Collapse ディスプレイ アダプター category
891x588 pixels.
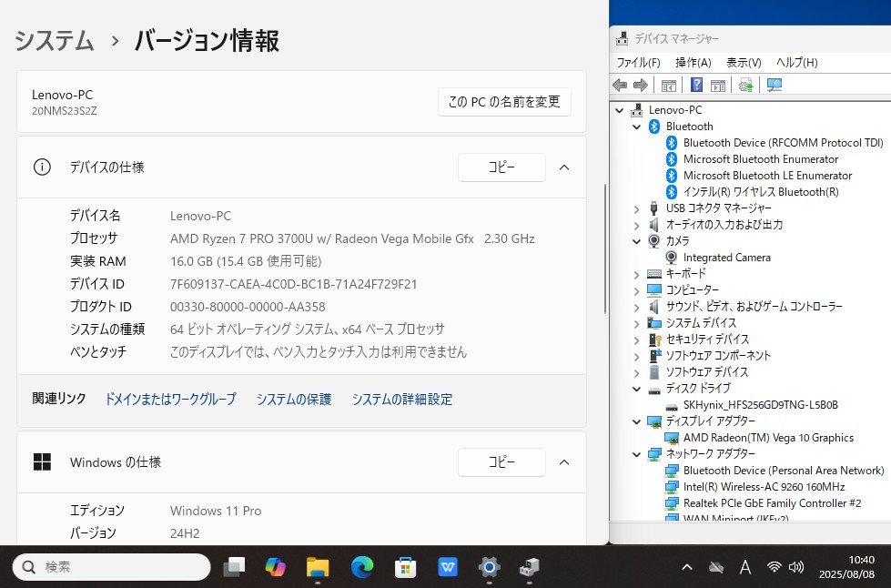coord(636,421)
